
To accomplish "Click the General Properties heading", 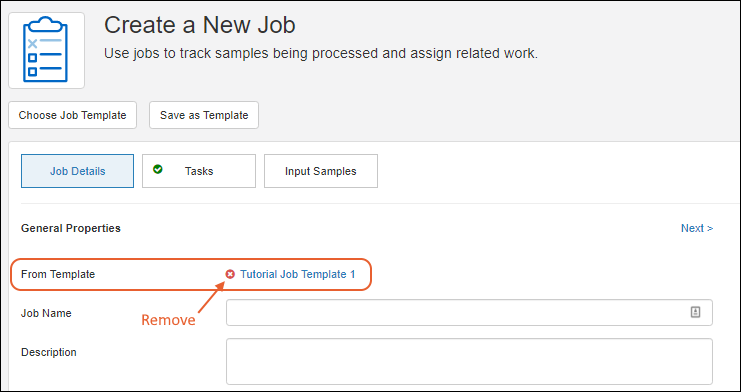I will [71, 228].
